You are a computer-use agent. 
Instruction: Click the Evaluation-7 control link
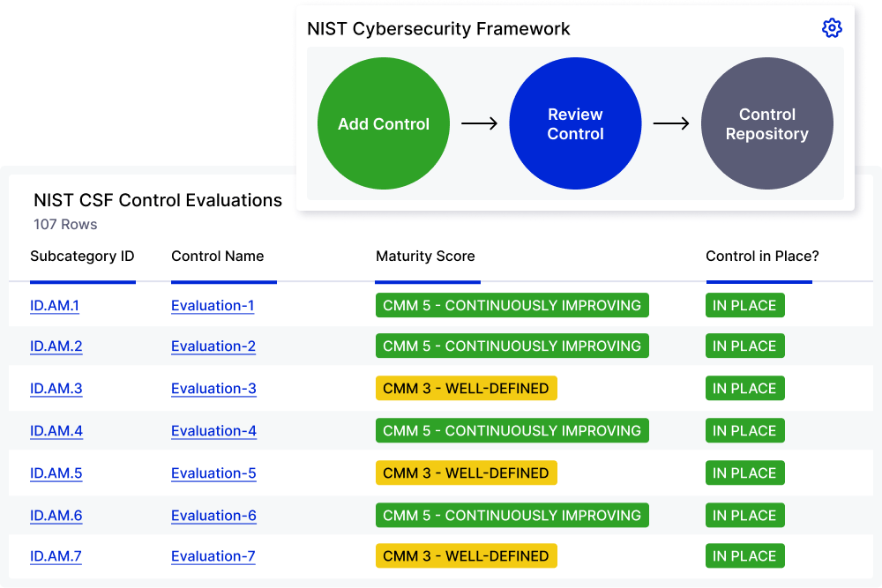213,556
